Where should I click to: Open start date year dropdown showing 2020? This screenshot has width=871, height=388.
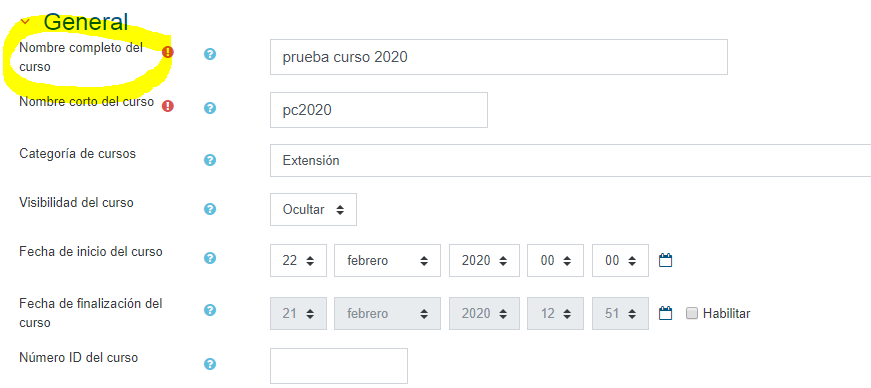click(484, 260)
